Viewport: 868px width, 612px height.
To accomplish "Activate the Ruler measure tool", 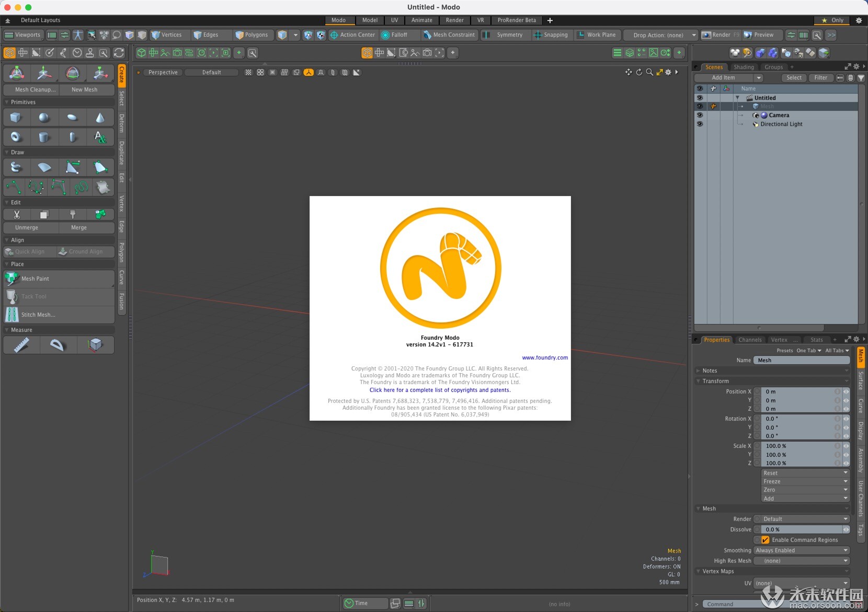I will pos(21,345).
